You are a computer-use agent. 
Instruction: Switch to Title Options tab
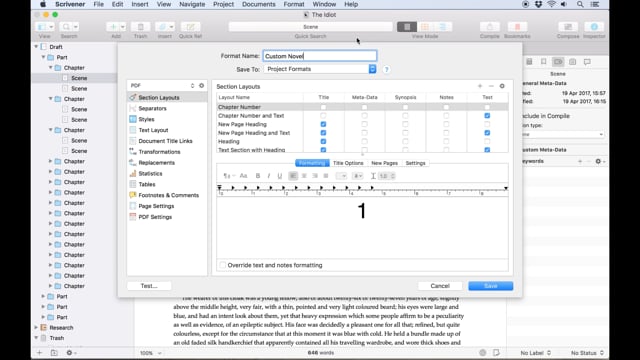[348, 163]
